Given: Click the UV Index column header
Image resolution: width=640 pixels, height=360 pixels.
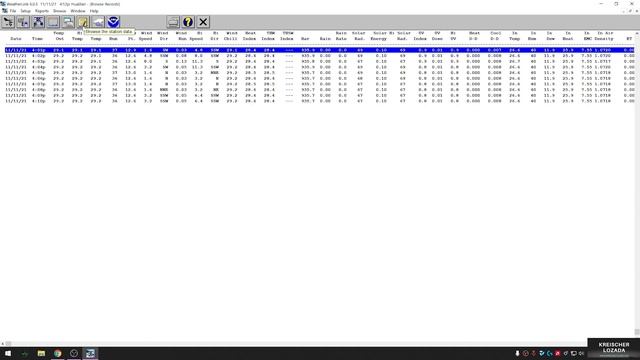Looking at the screenshot, I should pyautogui.click(x=420, y=36).
